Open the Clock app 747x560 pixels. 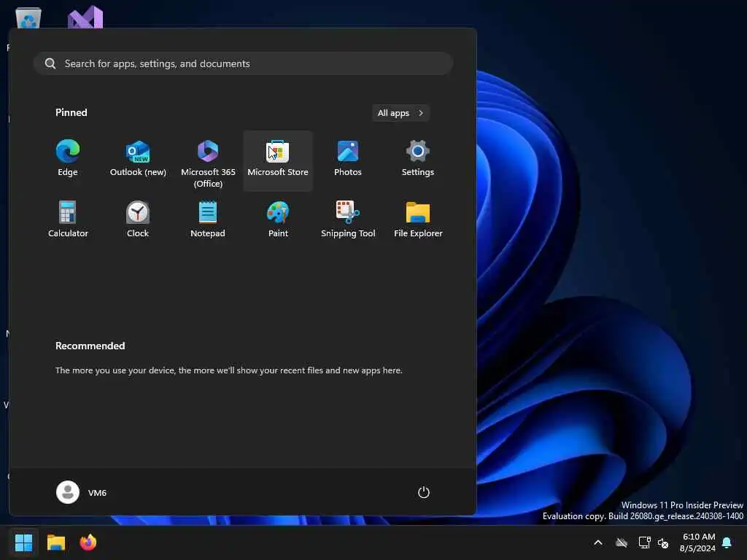pyautogui.click(x=138, y=220)
